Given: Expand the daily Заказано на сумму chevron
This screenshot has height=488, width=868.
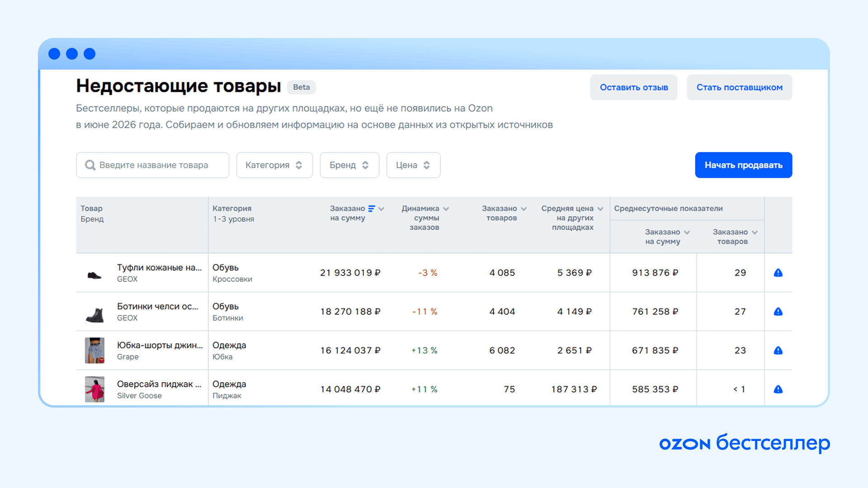Looking at the screenshot, I should [x=687, y=232].
